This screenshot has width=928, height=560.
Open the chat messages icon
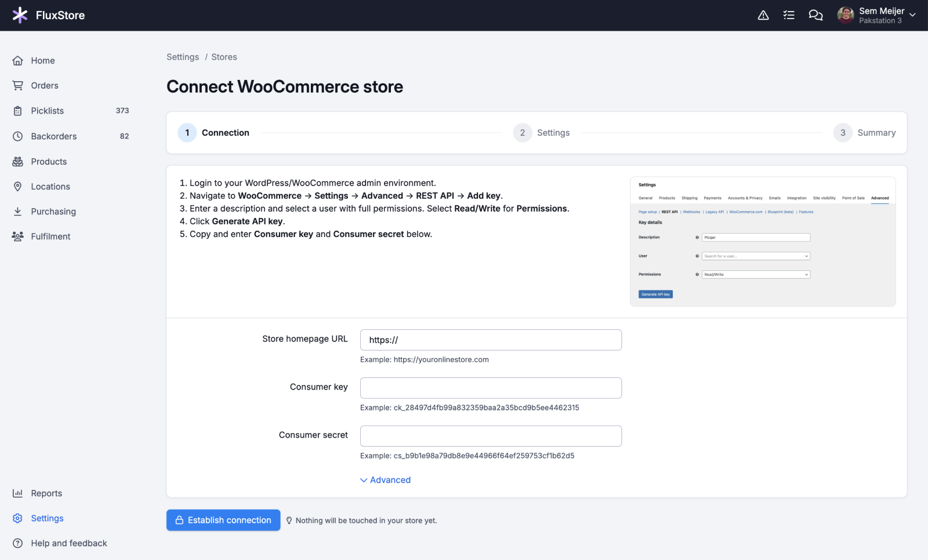pyautogui.click(x=815, y=15)
